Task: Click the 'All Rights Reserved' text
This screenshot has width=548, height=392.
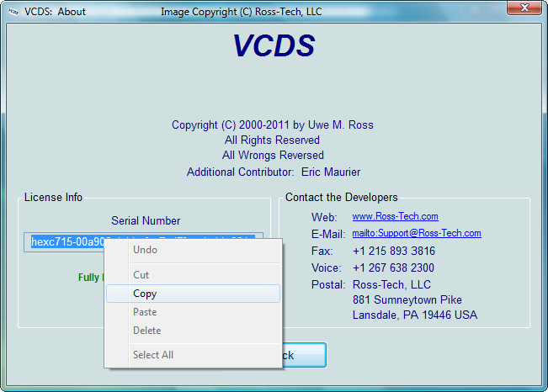Action: pos(272,140)
